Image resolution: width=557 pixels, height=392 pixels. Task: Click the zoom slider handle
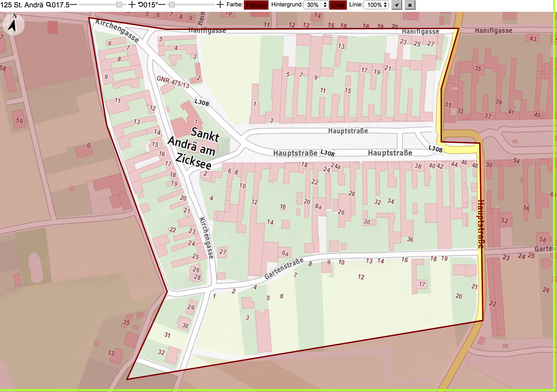tap(119, 5)
